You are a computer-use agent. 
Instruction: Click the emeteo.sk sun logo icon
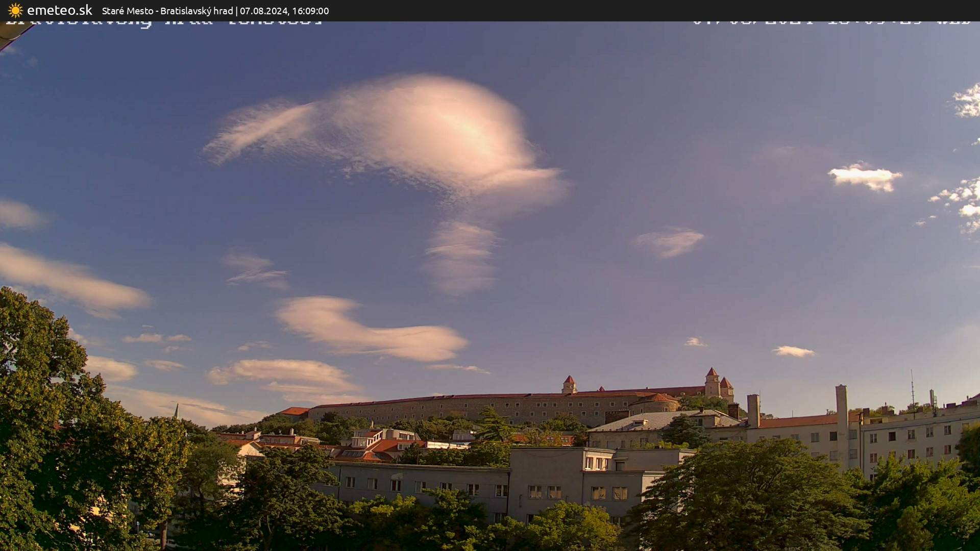pos(15,10)
